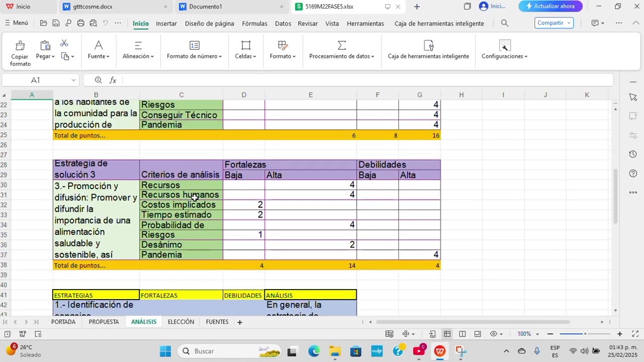Open new tab plus button in title bar
This screenshot has width=644, height=362.
[x=417, y=7]
